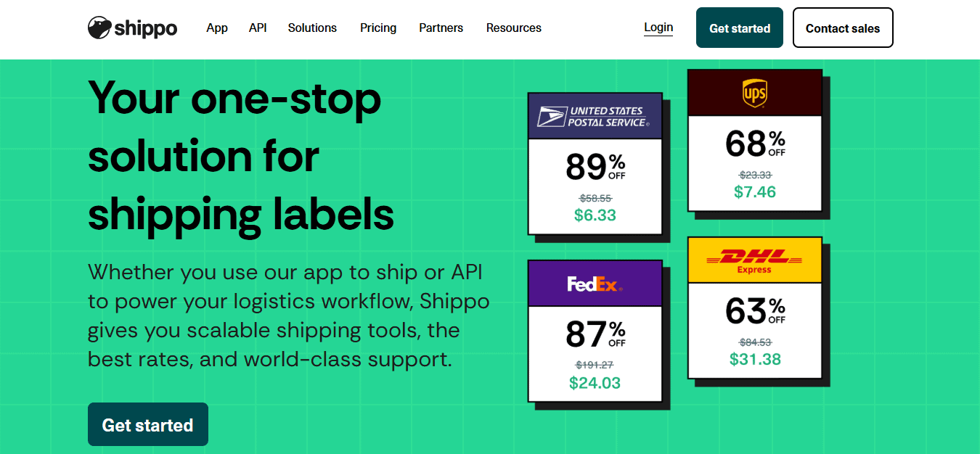
Task: Select the FedEx $24.03 rate card
Action: pos(595,331)
